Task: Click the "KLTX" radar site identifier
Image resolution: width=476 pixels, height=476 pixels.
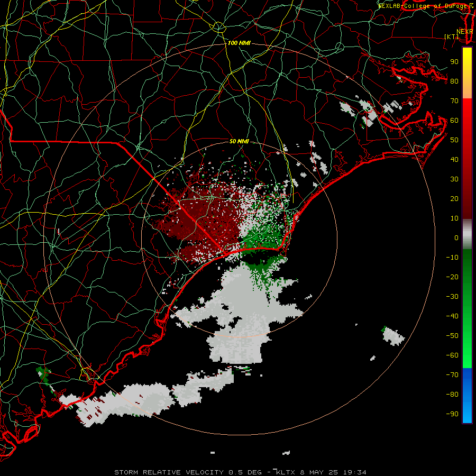Action: click(286, 472)
